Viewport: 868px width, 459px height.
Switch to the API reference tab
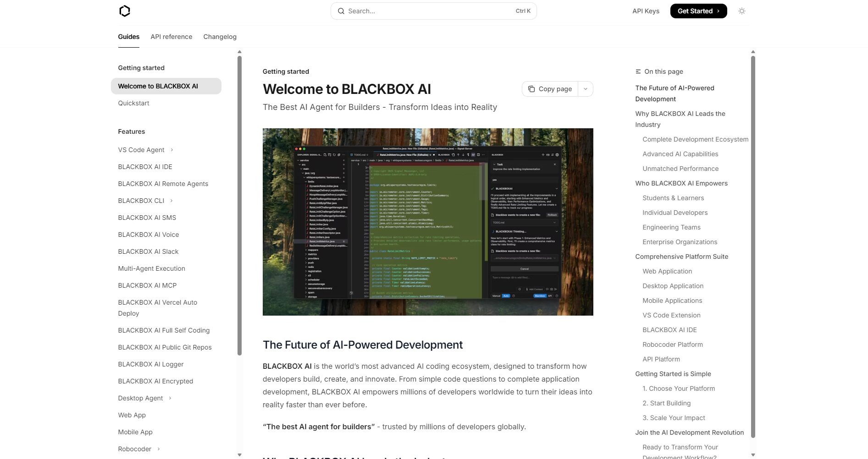[171, 37]
